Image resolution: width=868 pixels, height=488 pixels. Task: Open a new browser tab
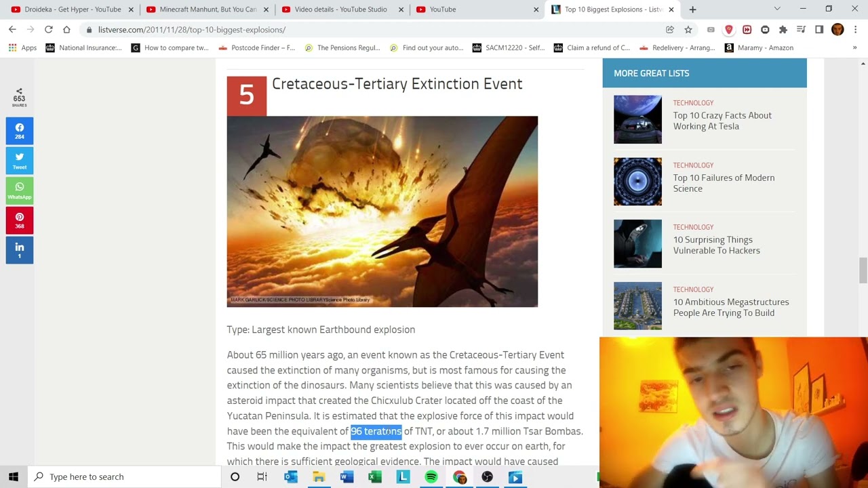[x=692, y=9]
